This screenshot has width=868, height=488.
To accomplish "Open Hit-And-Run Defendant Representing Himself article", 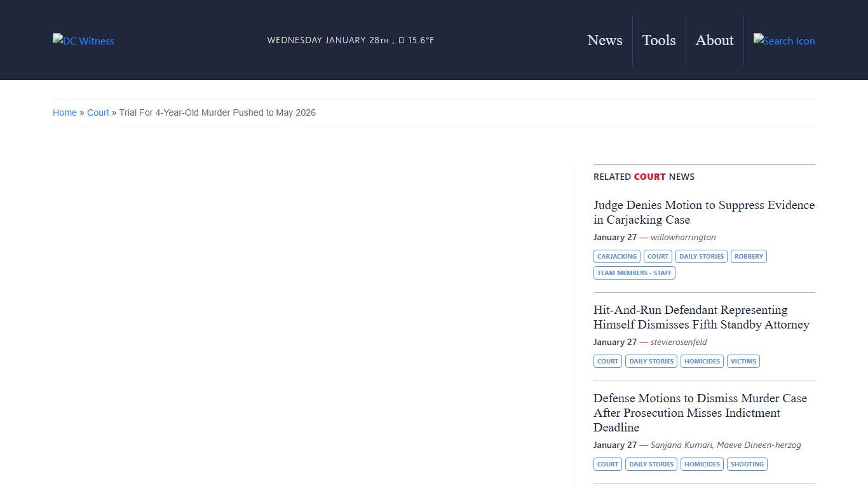I will [x=701, y=317].
